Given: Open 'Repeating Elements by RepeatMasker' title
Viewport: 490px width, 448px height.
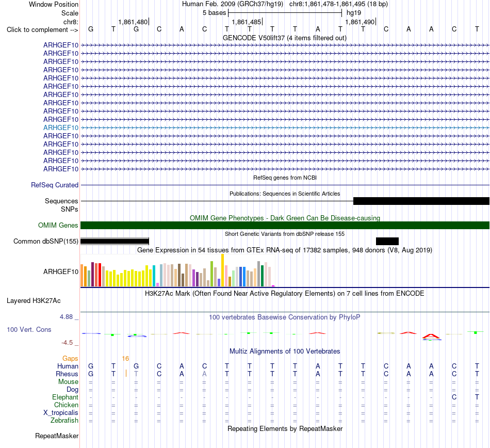Looking at the screenshot, I should [285, 428].
